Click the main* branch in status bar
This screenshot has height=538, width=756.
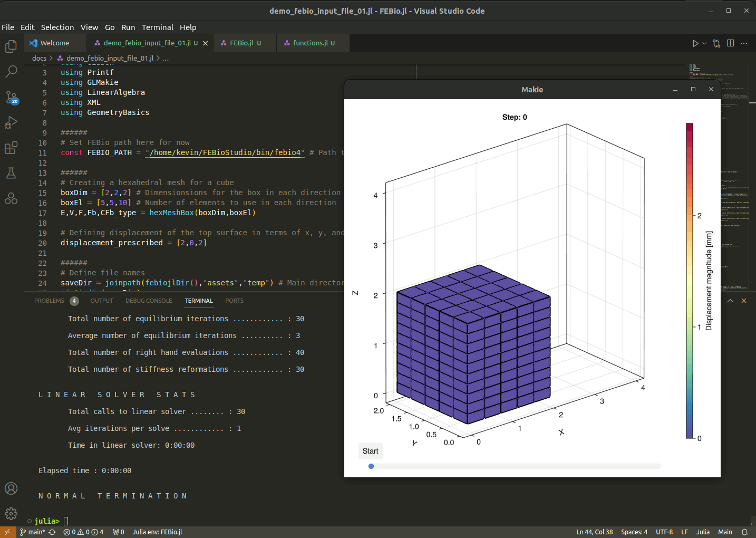[32, 532]
